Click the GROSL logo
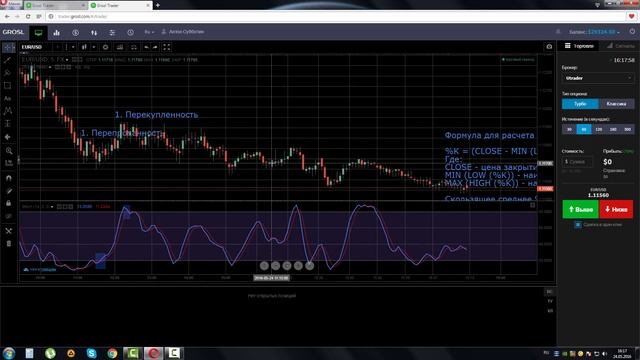Screen dimensions: 640x360 click(13, 32)
